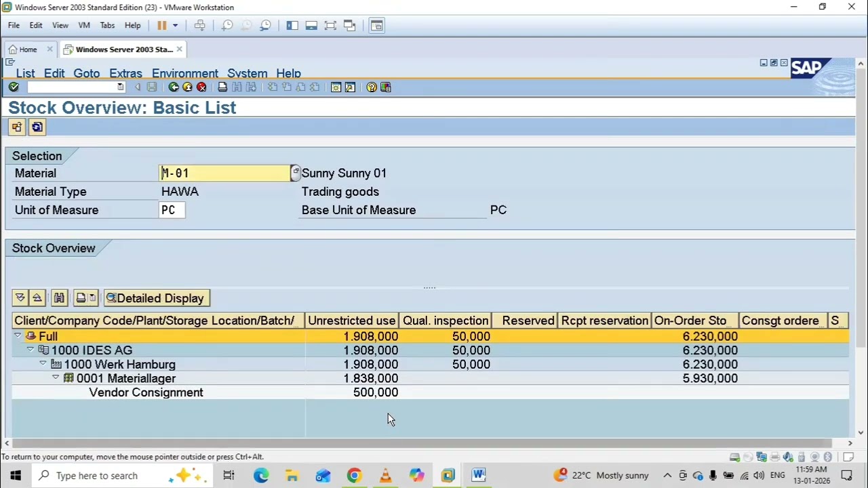Click the Expand subtree icon above stock table
The image size is (868, 488).
pyautogui.click(x=20, y=298)
